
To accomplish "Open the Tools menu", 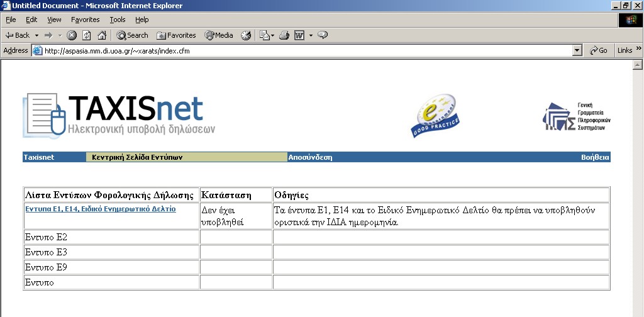I will (x=118, y=19).
